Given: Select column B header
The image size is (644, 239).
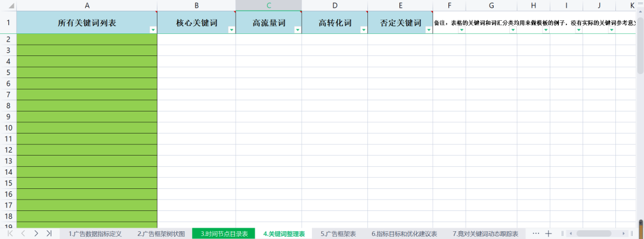Looking at the screenshot, I should (197, 5).
